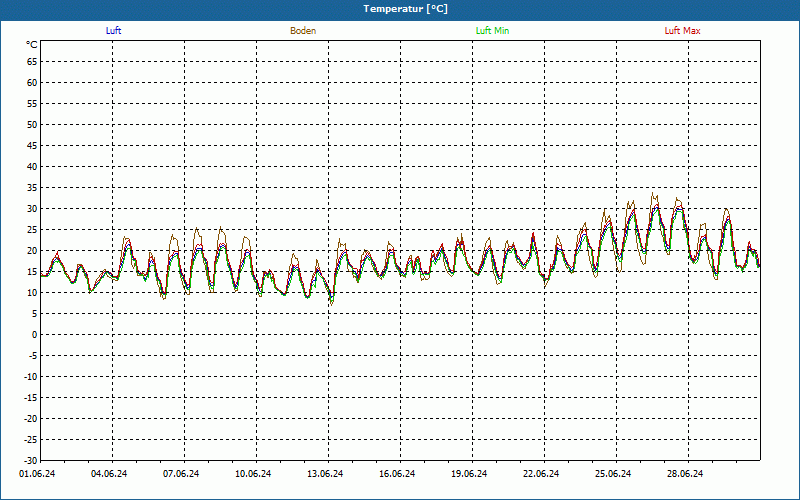Click the 65 value on y-axis
The width and height of the screenshot is (800, 500).
32,62
